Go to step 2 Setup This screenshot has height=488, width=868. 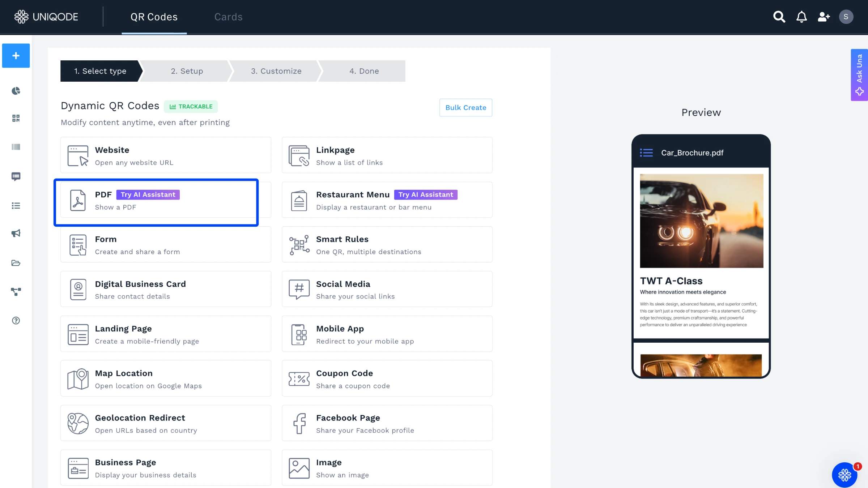pos(187,71)
